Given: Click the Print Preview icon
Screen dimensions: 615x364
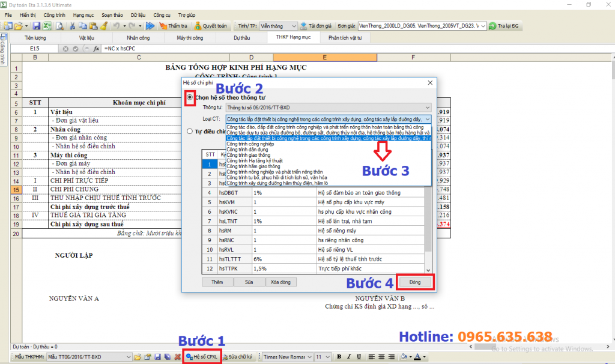Looking at the screenshot, I should [59, 26].
